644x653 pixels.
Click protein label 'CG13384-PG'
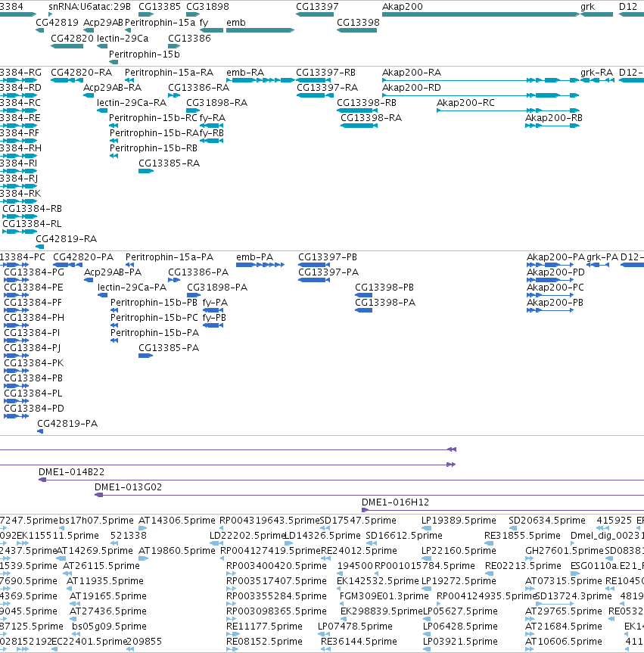tap(34, 272)
